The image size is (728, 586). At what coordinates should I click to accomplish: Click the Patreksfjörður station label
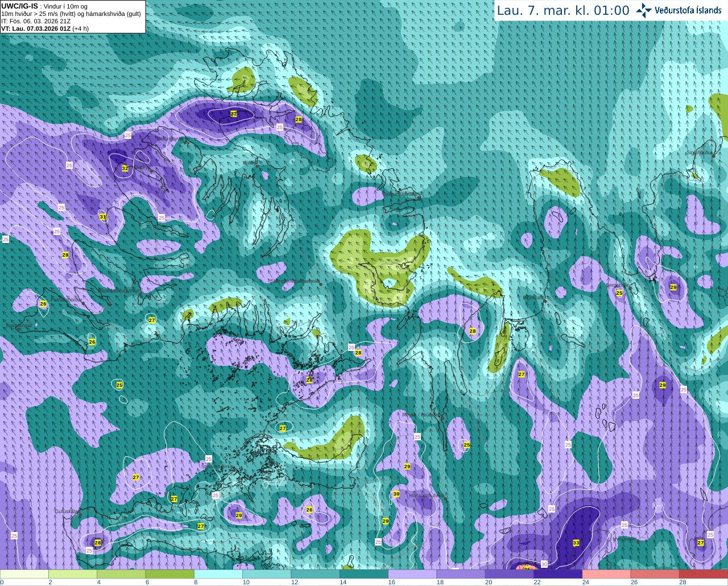coord(67,299)
